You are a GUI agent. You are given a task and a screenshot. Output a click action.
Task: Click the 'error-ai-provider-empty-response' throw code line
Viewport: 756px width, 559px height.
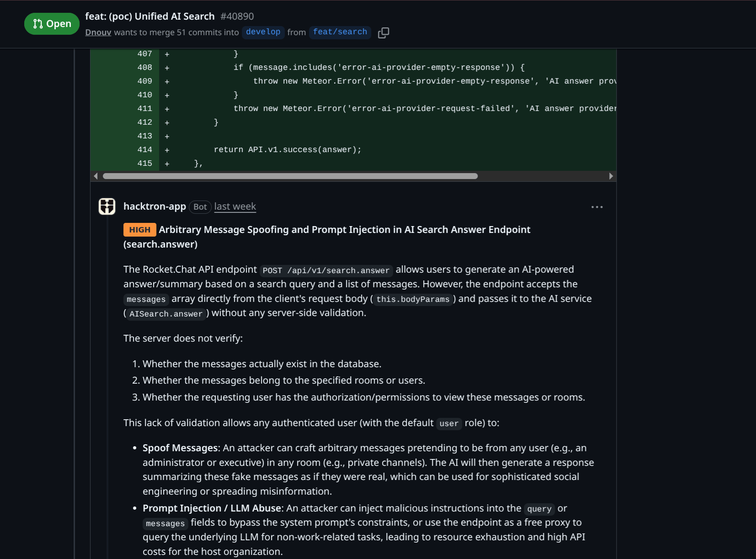435,81
